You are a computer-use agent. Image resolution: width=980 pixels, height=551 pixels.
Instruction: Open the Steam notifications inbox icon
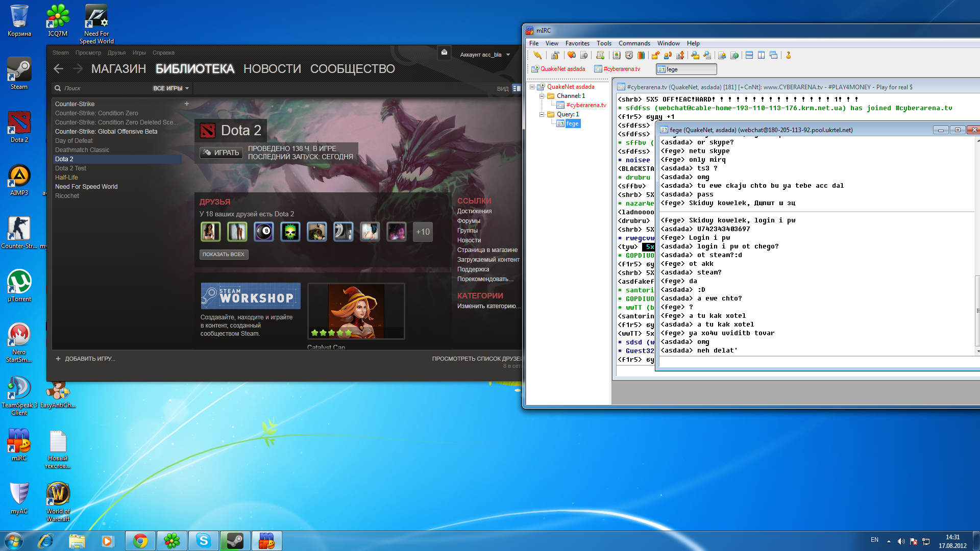(444, 53)
